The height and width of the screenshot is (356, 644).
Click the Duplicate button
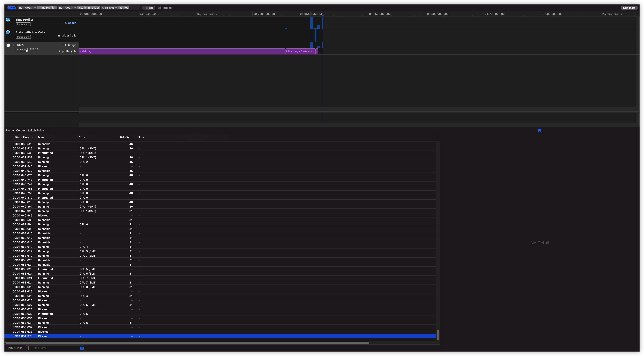[x=629, y=7]
